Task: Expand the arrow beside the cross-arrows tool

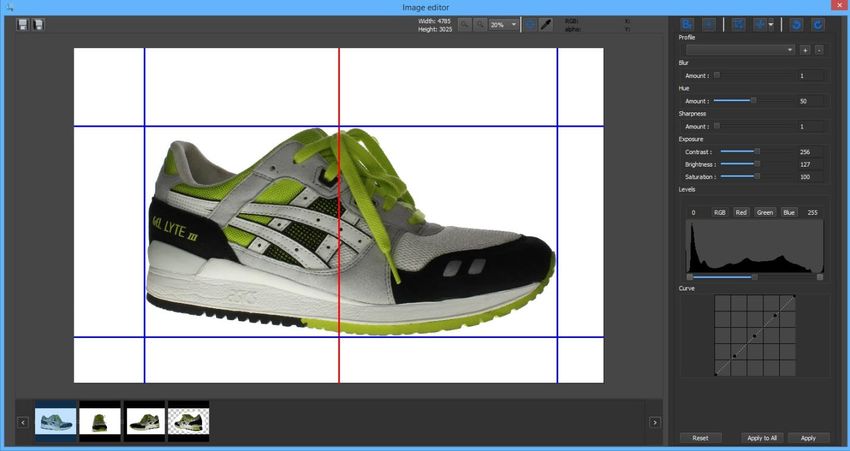Action: [x=771, y=24]
